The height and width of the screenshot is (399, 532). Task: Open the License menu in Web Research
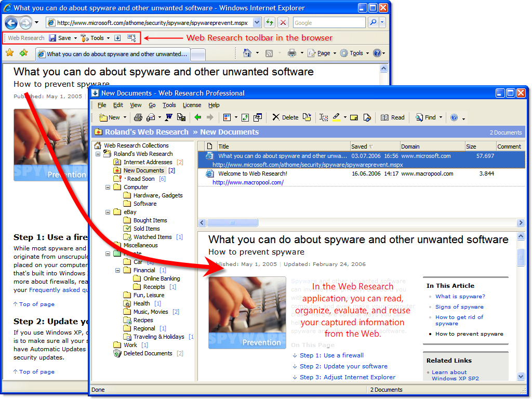tap(192, 105)
